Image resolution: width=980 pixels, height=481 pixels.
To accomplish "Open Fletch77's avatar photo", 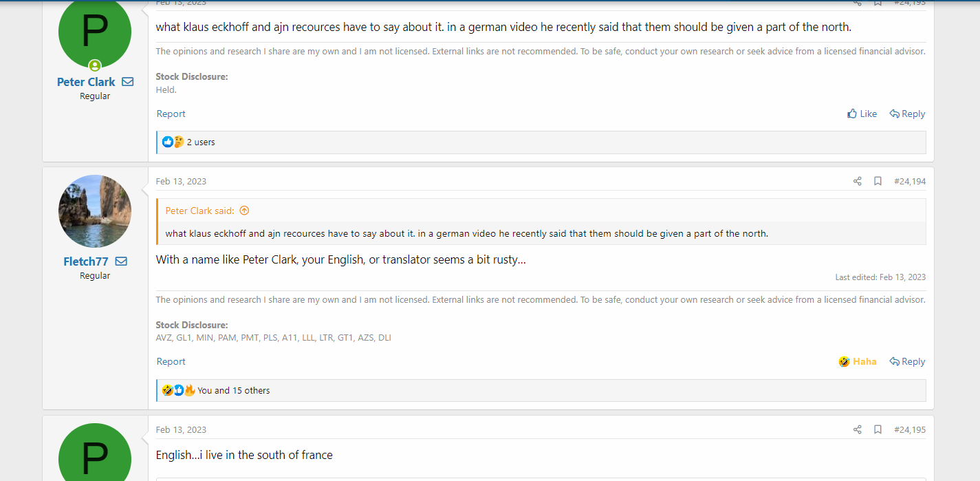I will [x=95, y=211].
